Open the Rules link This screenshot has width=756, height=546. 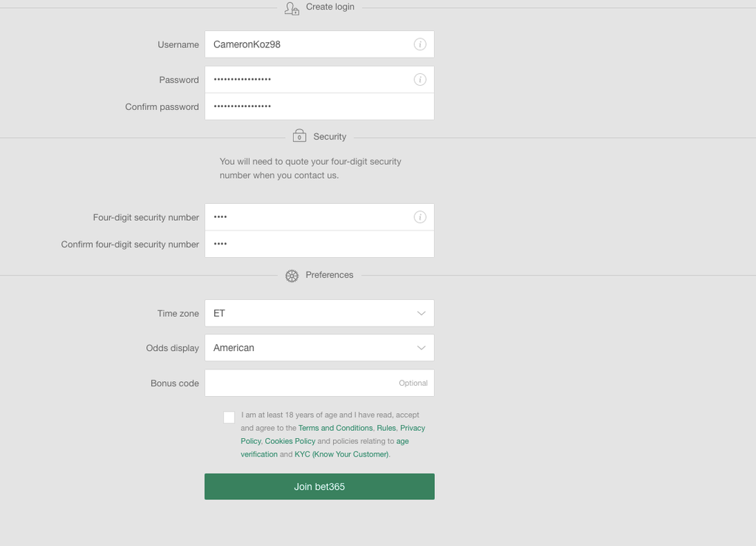pos(386,428)
